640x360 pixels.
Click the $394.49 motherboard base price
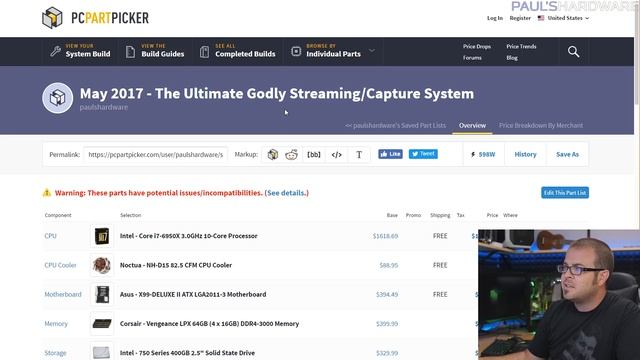tap(387, 294)
